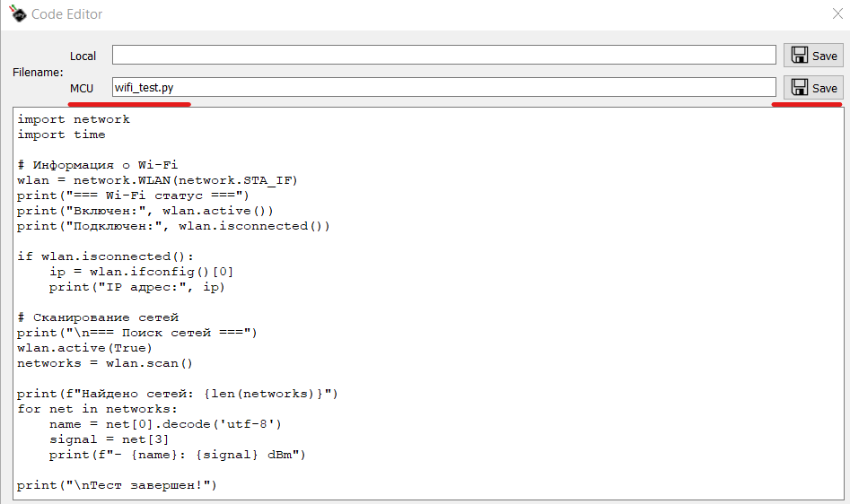The width and height of the screenshot is (850, 504).
Task: Click the line "import network"
Action: click(74, 119)
